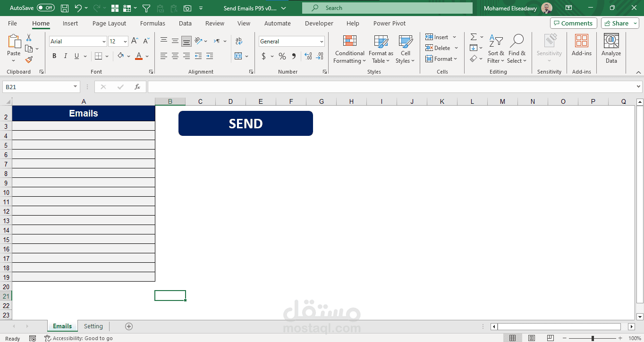Open the Developer ribbon tab
Viewport: 644px width, 342px height.
coord(319,23)
